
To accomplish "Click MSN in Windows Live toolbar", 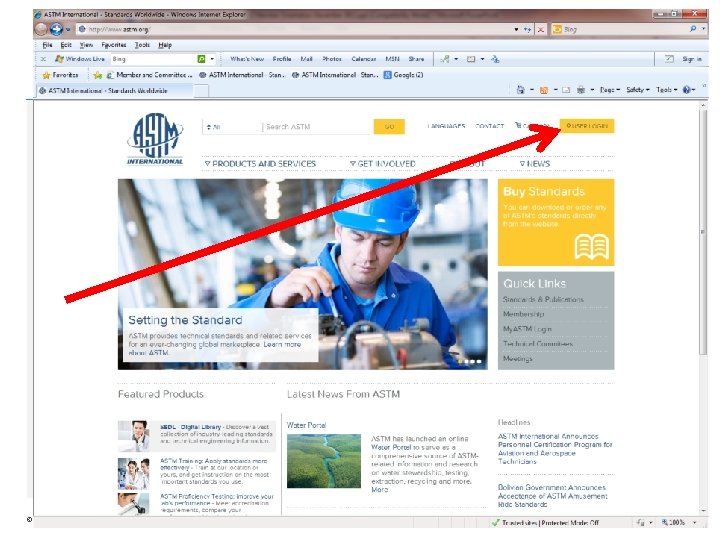I will tap(392, 59).
